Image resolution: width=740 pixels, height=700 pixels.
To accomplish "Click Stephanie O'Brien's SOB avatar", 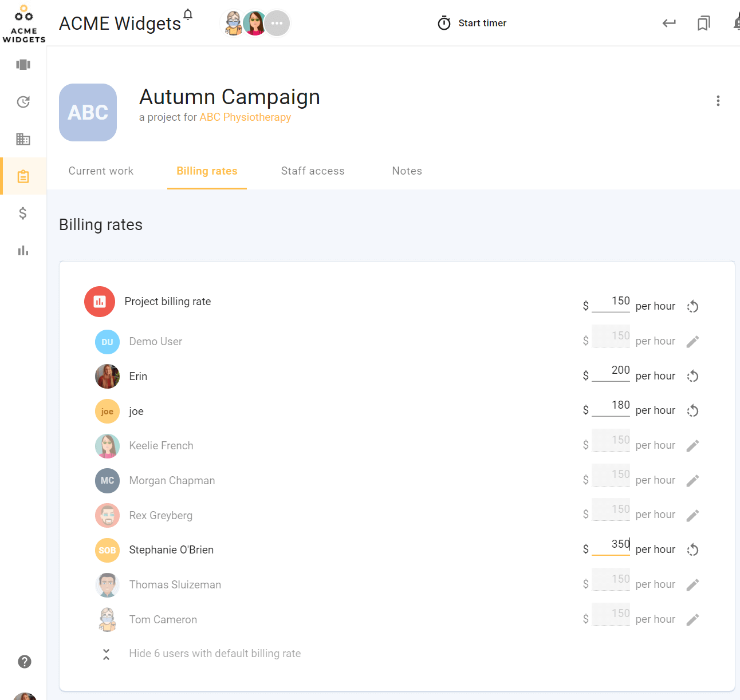I will [x=107, y=551].
